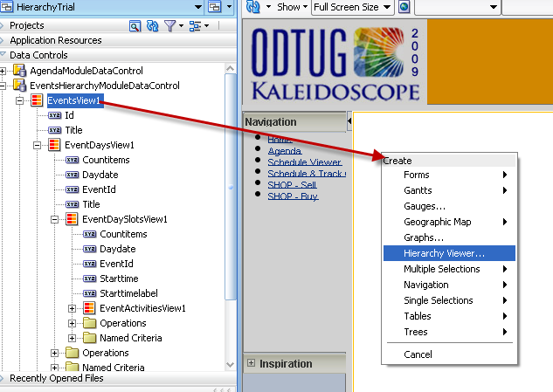This screenshot has height=392, width=553.
Task: Choose Hierarchy Viewer... from Create menu
Action: click(449, 253)
